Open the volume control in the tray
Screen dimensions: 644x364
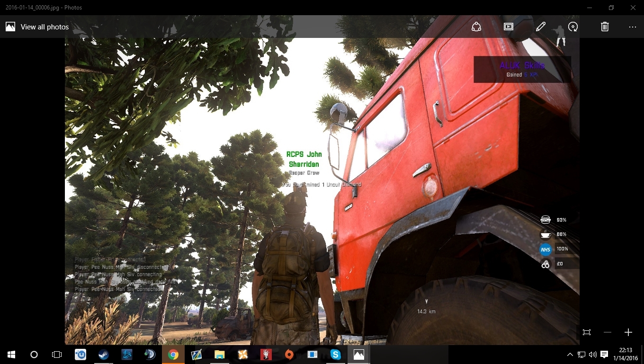coord(593,355)
